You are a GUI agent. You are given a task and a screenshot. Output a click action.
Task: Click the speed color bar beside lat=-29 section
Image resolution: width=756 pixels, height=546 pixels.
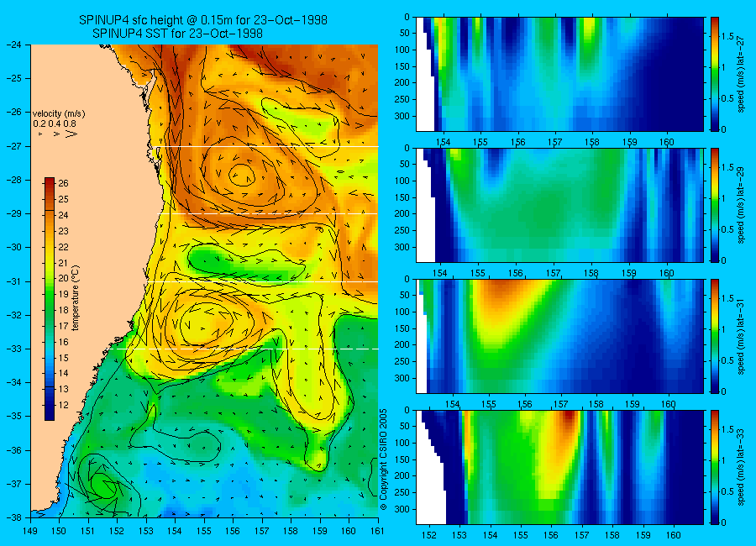point(715,205)
